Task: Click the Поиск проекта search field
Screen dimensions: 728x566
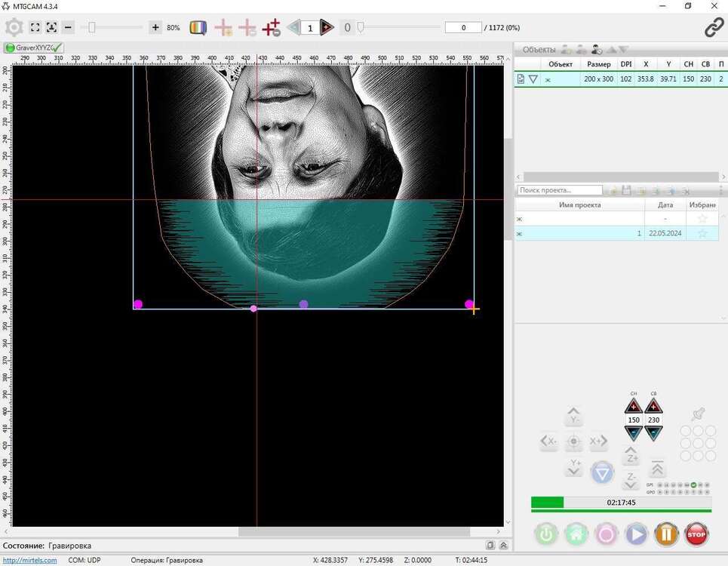Action: (558, 189)
